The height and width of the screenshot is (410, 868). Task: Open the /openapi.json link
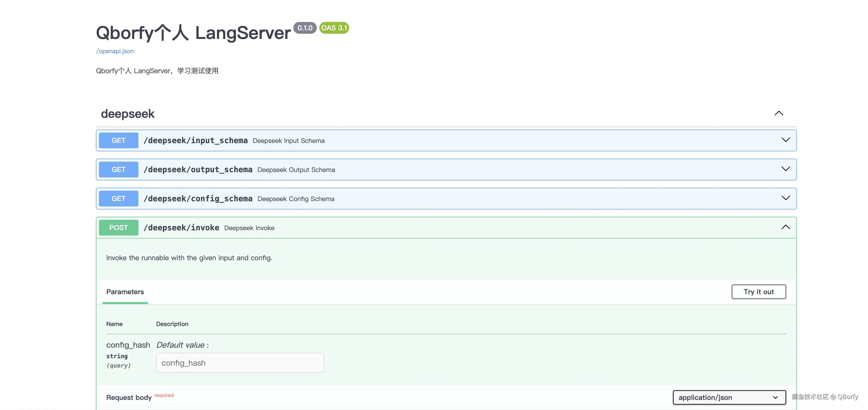[114, 51]
